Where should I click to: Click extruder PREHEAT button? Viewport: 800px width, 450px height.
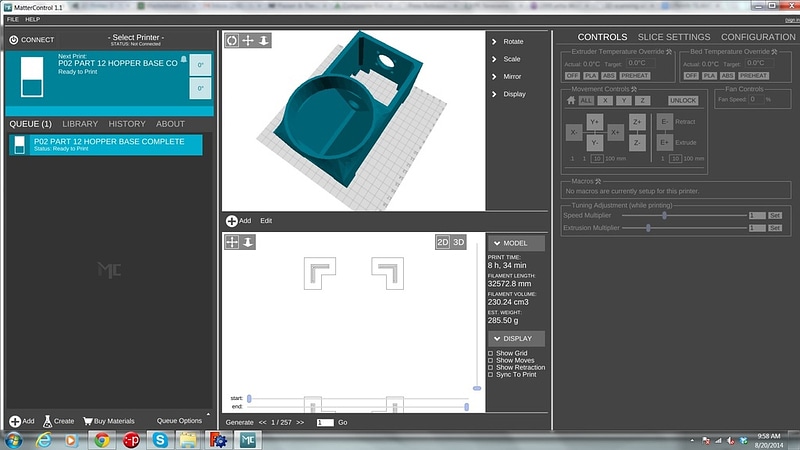click(634, 76)
